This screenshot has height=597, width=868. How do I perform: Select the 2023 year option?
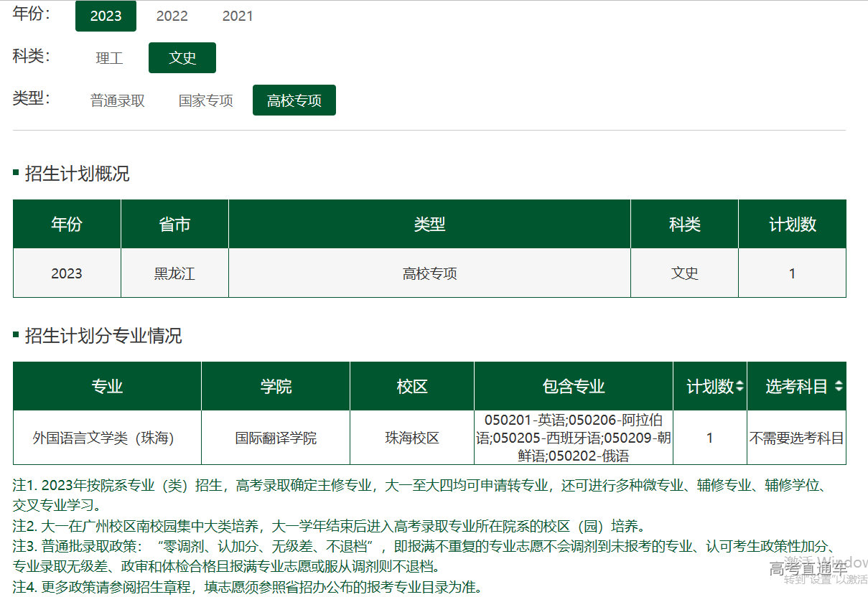(x=106, y=16)
